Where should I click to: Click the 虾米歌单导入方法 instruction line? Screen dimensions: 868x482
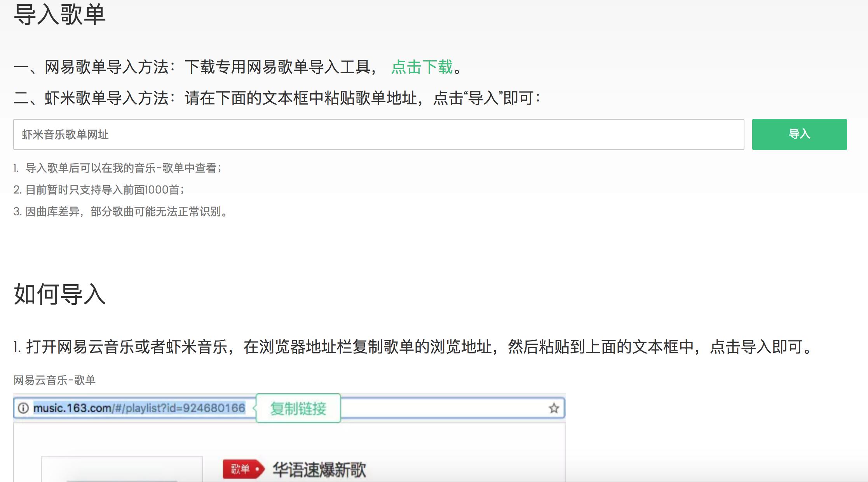point(276,98)
